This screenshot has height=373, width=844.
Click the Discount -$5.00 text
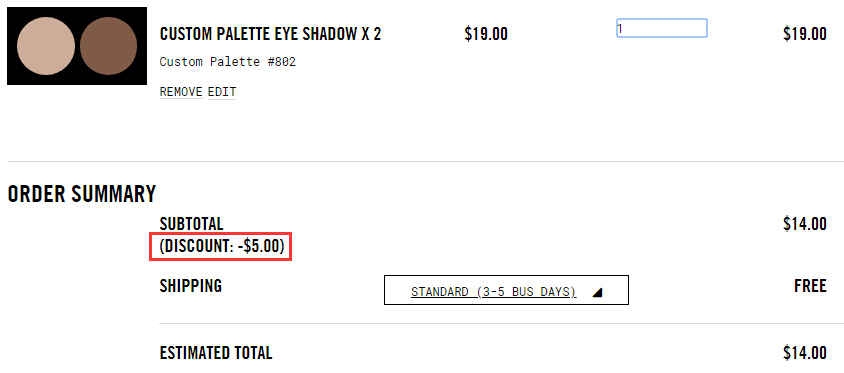(222, 247)
